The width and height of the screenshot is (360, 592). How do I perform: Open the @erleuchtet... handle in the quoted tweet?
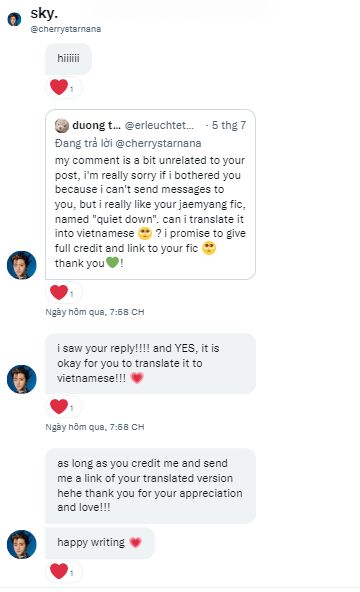(x=159, y=125)
